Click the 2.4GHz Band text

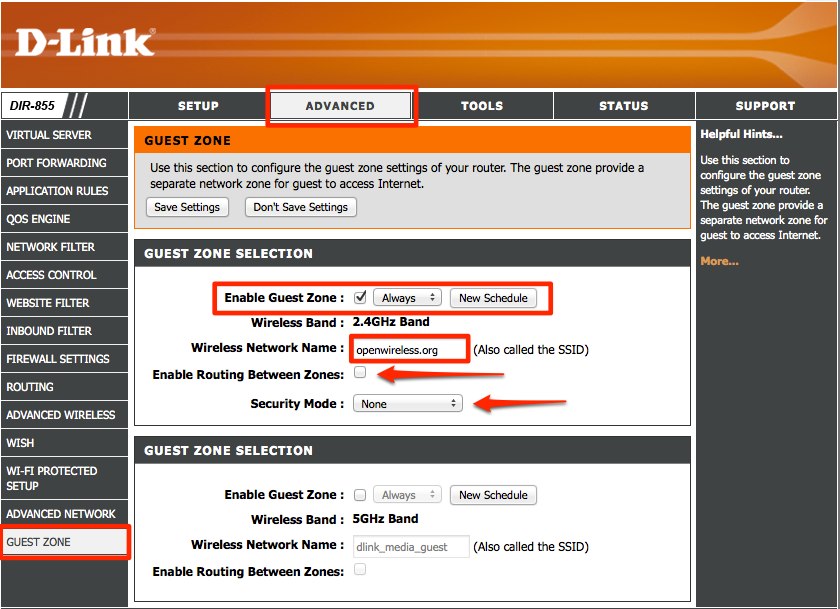tap(391, 322)
